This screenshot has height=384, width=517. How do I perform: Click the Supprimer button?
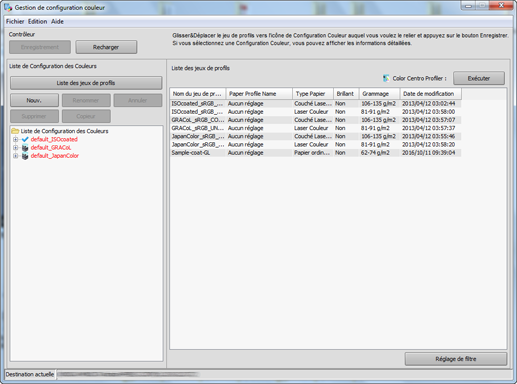pyautogui.click(x=34, y=116)
